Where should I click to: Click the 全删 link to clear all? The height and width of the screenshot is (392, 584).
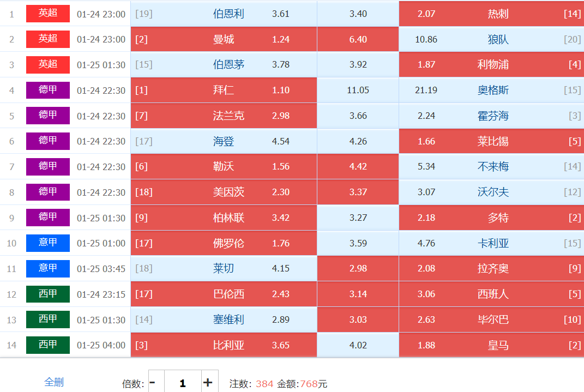pos(54,382)
